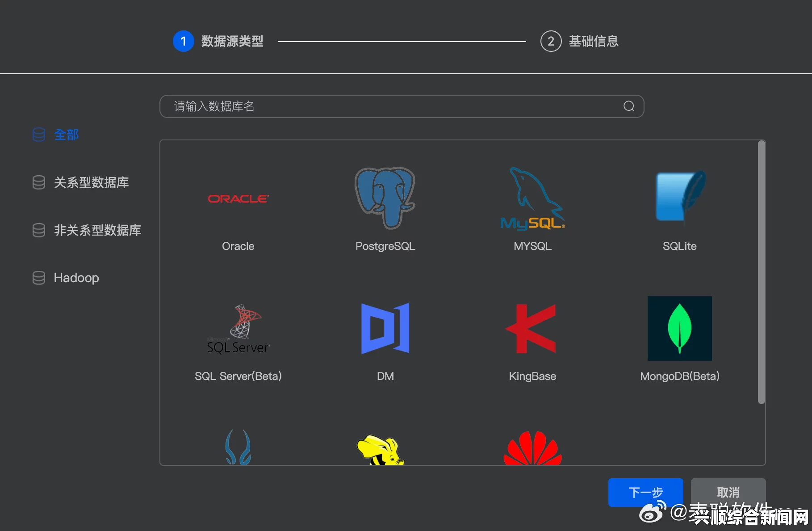The width and height of the screenshot is (812, 531).
Task: Click the MongoDB(Beta) text label
Action: click(680, 376)
